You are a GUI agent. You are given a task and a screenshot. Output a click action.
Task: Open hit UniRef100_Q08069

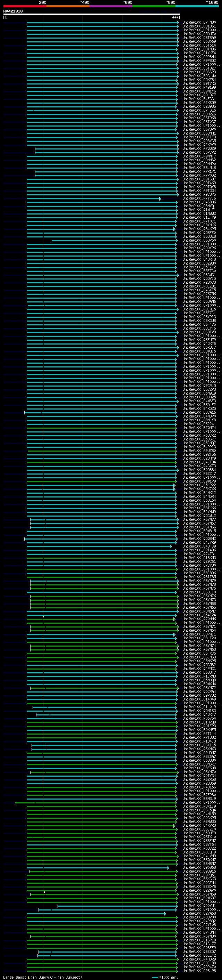click(x=199, y=41)
